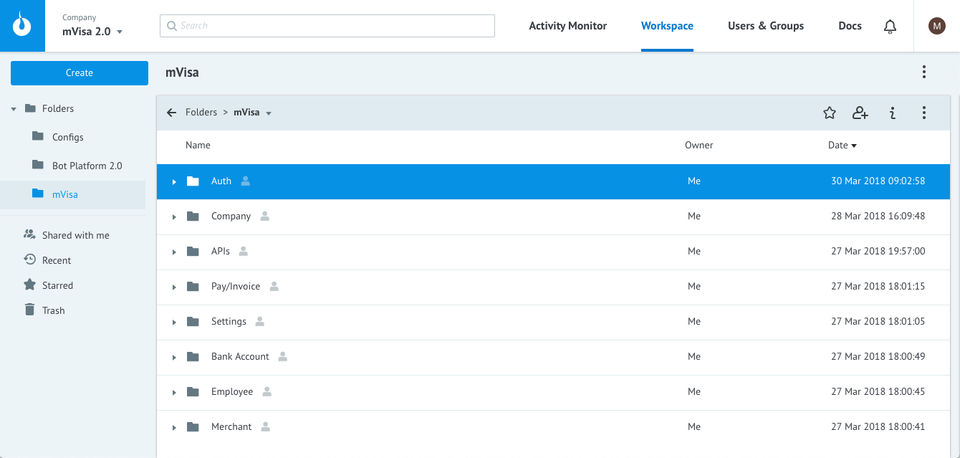This screenshot has height=458, width=960.
Task: Click the app logo in top corner
Action: (x=22, y=26)
